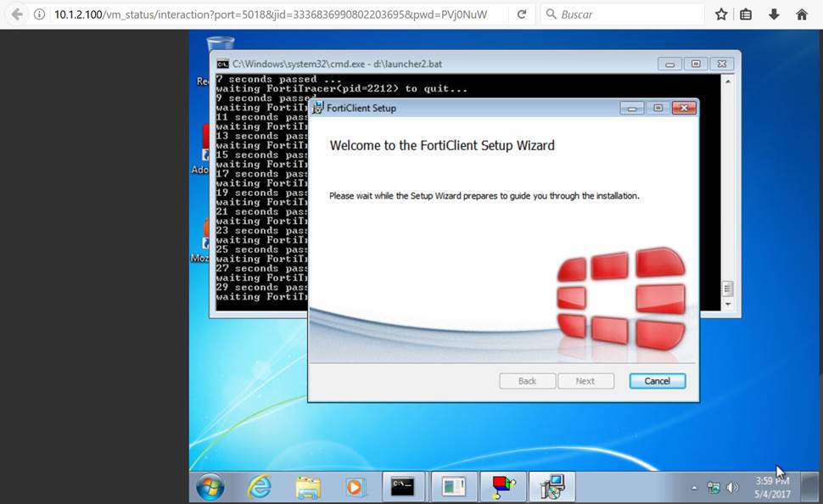Screen dimensions: 823x504
Task: Navigate back with the Firefox back arrow
Action: (x=15, y=14)
